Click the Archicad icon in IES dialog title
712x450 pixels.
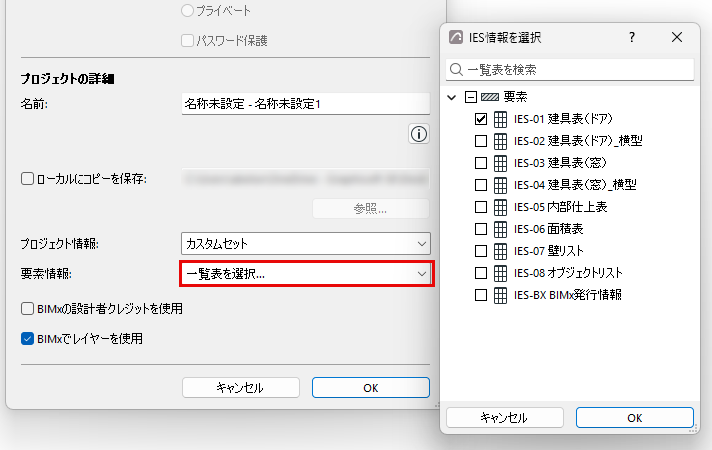point(455,37)
